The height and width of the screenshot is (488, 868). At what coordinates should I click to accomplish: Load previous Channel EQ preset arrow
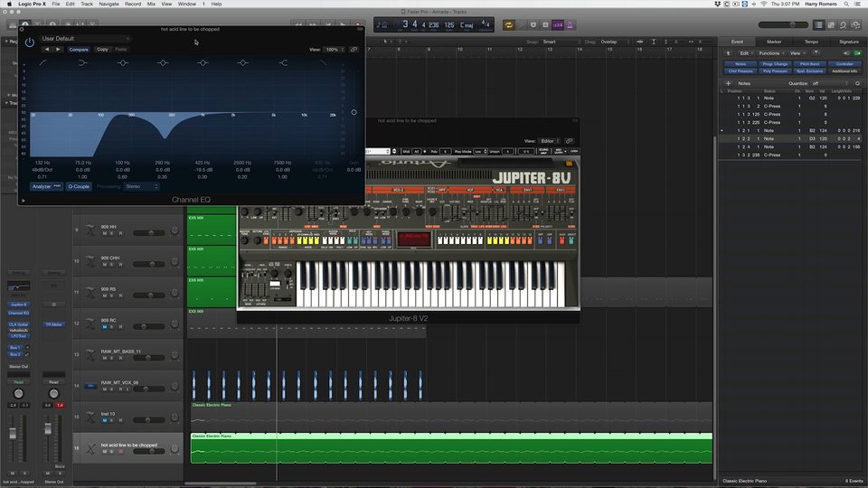click(46, 49)
